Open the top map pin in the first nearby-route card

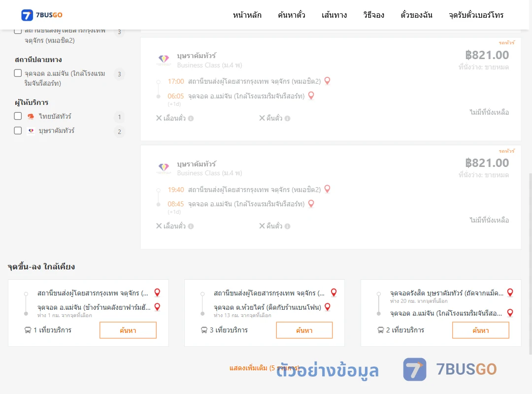158,293
